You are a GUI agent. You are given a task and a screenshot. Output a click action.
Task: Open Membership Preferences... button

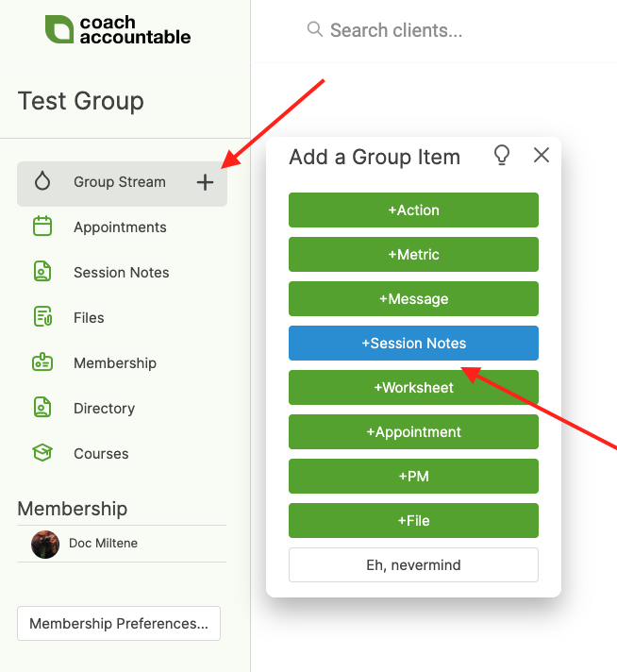tap(119, 623)
